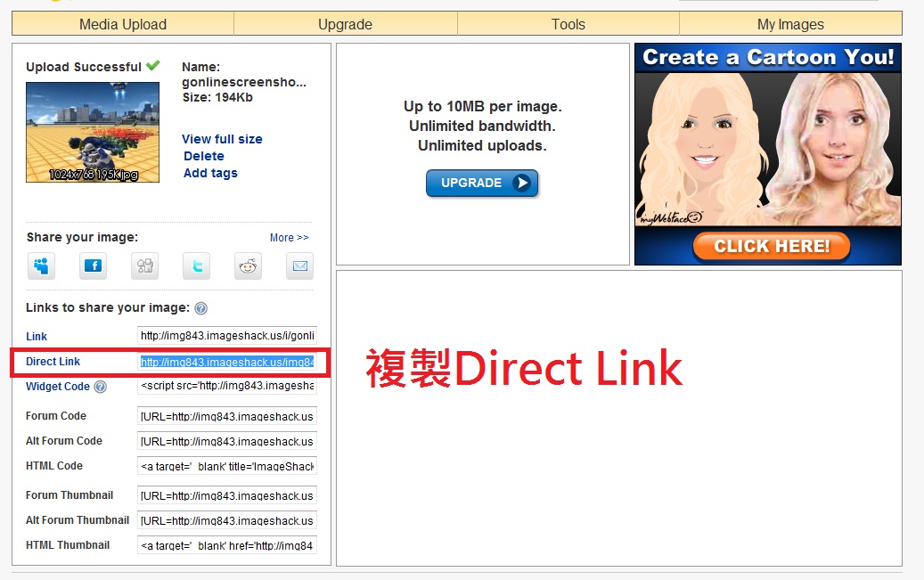
Task: Click the 'Unlimited uploads.' text
Action: (483, 145)
